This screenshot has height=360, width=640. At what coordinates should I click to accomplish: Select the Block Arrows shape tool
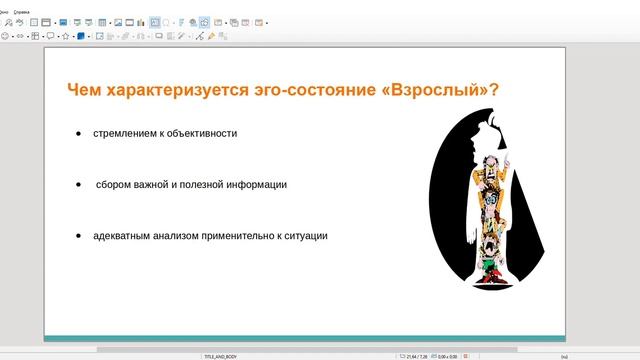(20, 36)
